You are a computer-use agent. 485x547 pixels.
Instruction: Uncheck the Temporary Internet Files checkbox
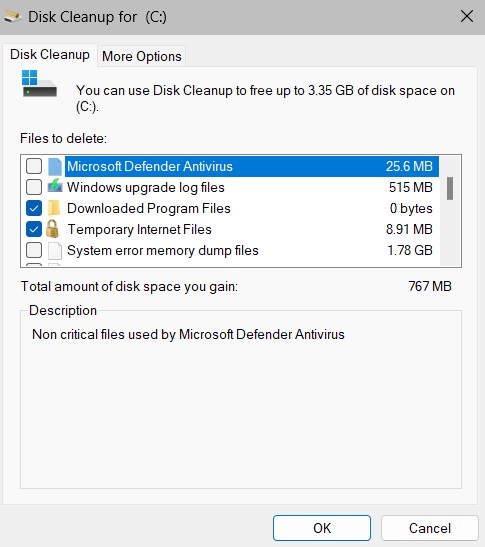[x=34, y=229]
